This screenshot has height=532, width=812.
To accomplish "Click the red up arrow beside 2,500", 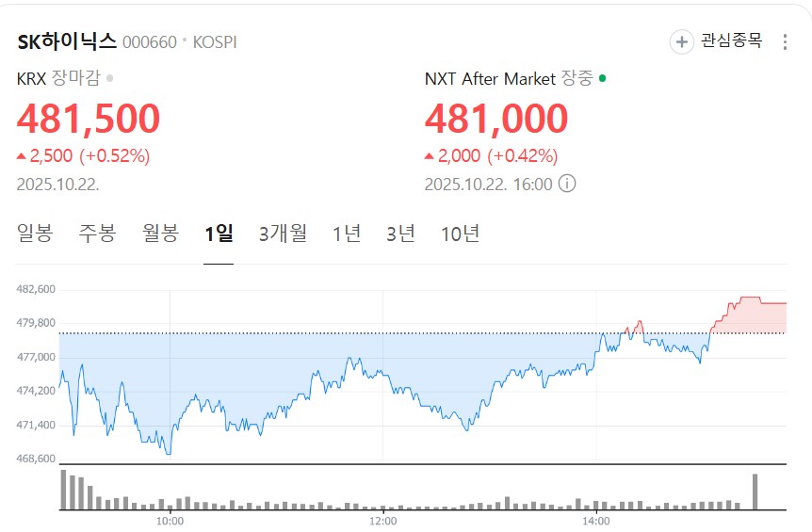I will [22, 156].
